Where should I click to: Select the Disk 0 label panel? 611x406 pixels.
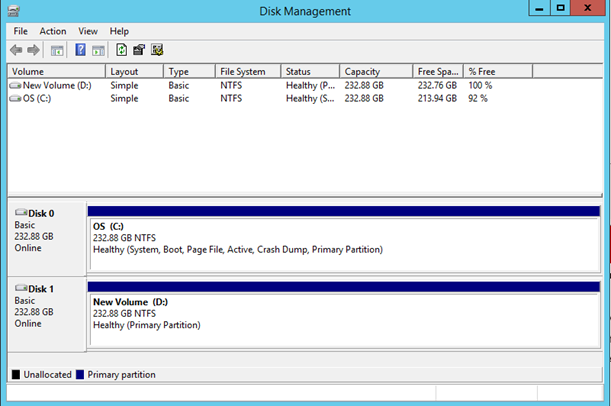(47, 238)
